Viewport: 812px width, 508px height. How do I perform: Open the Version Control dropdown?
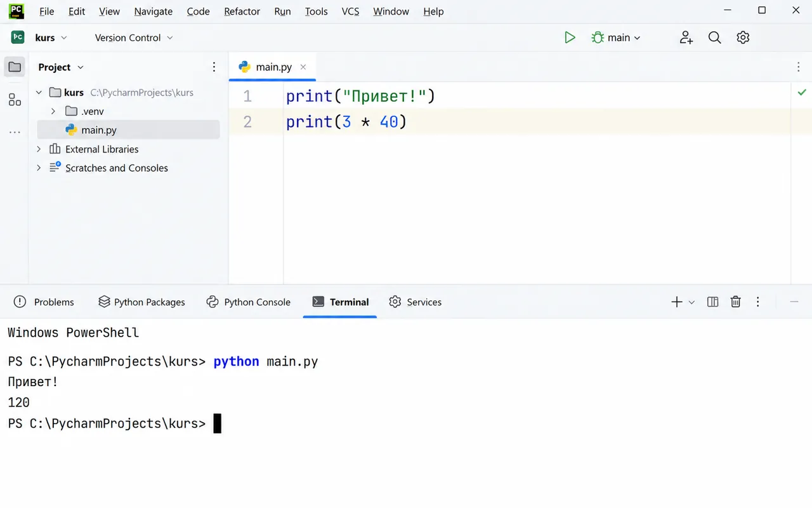134,37
